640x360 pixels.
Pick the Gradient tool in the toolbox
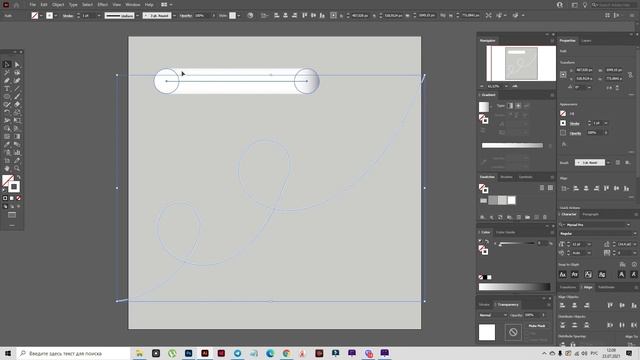(17, 136)
